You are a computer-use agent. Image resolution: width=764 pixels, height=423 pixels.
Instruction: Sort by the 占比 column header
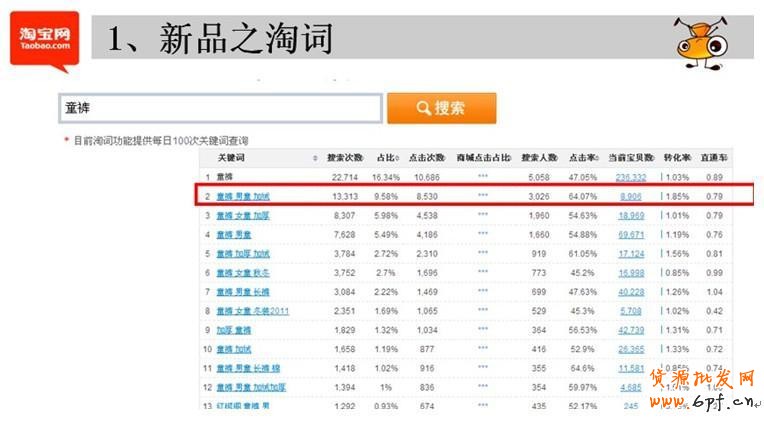(x=387, y=158)
